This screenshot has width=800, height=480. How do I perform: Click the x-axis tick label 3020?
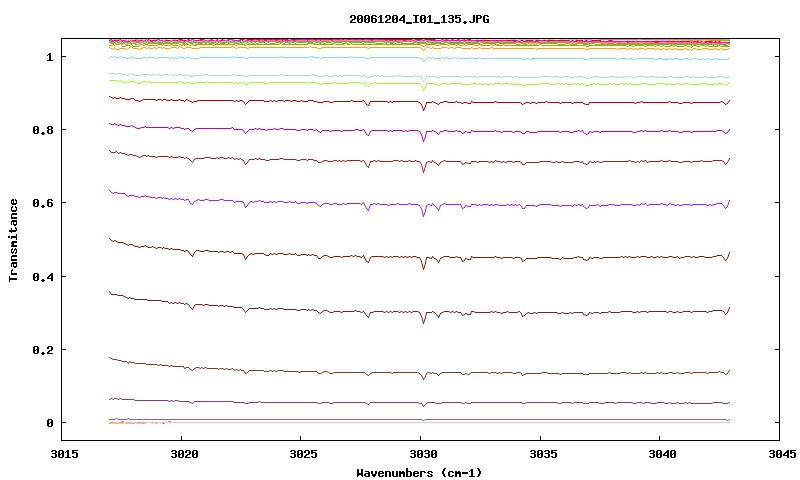[x=184, y=454]
